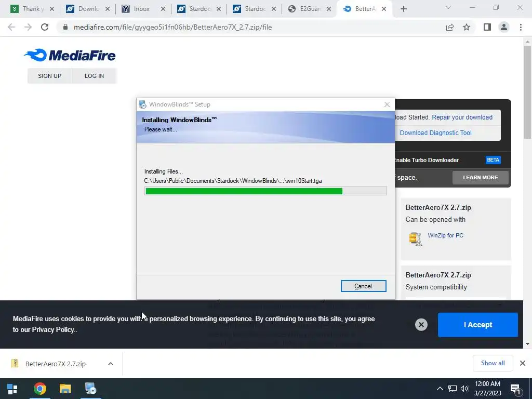Switch to WindowBlinds setup taskbar icon
The height and width of the screenshot is (399, 532).
coord(90,389)
